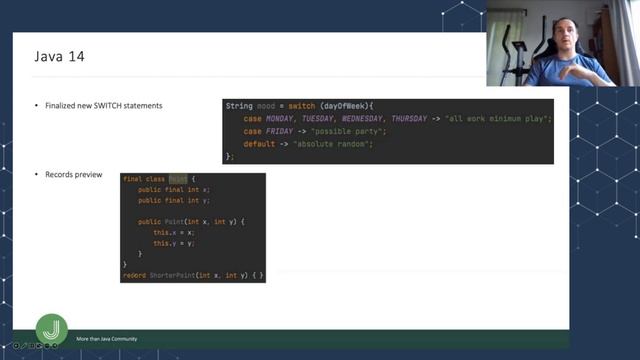The height and width of the screenshot is (360, 640).
Task: Click the 'String mood = switch (dayOfWeek){' line
Action: (x=299, y=106)
